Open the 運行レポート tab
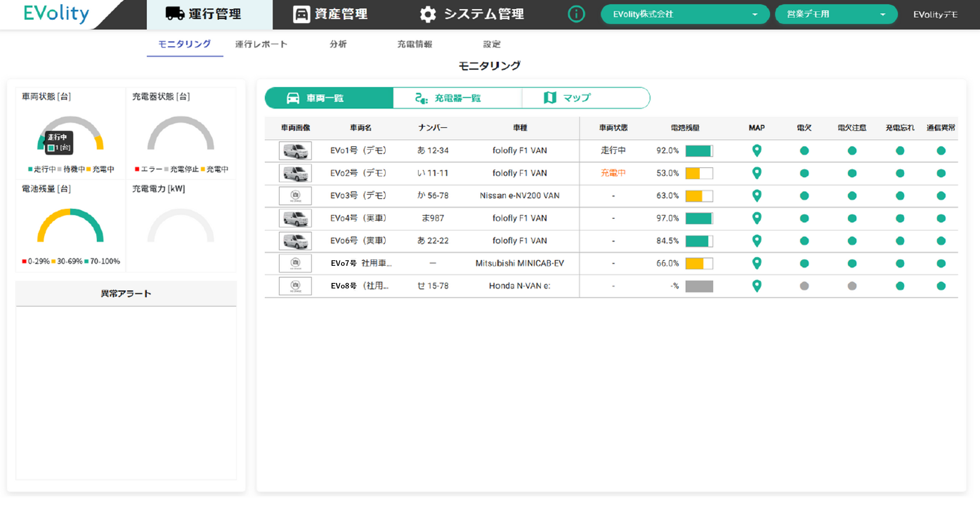Viewport: 980px width, 509px height. [261, 44]
